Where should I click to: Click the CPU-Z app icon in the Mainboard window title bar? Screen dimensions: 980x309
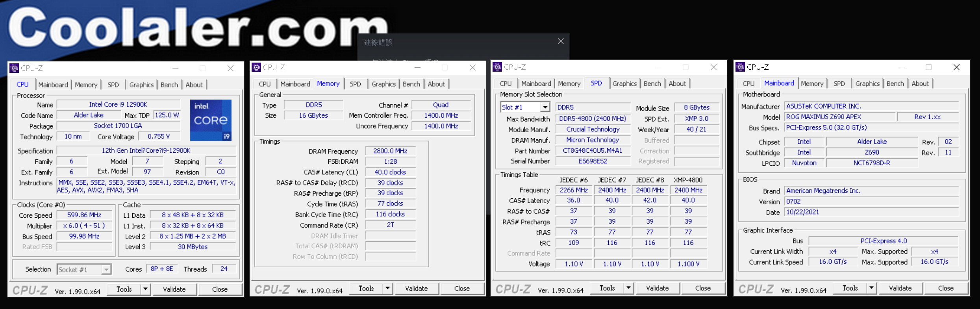pos(740,67)
